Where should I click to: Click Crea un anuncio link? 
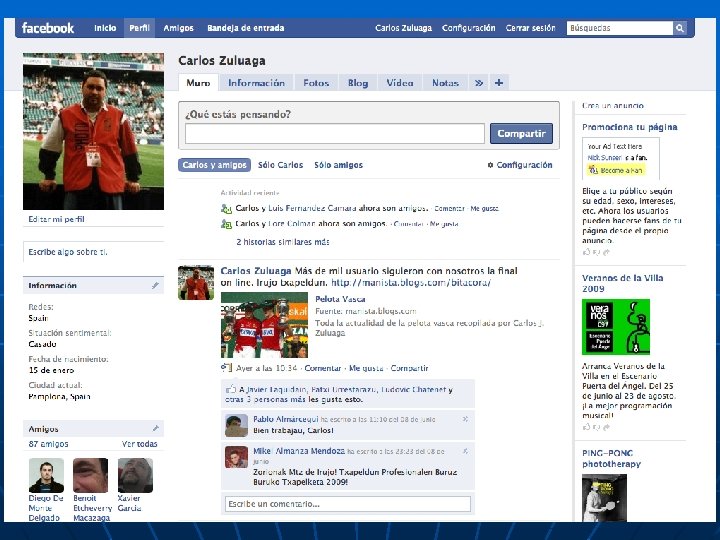613,106
